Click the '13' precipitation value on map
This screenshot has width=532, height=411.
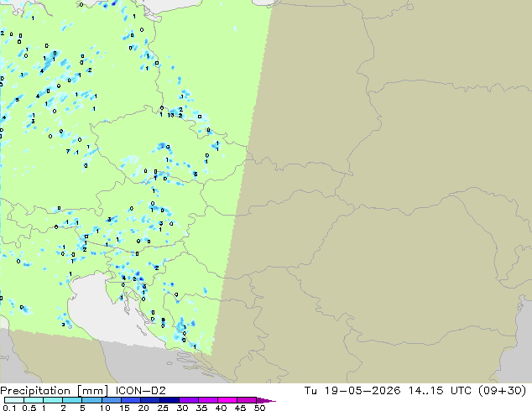pos(170,115)
